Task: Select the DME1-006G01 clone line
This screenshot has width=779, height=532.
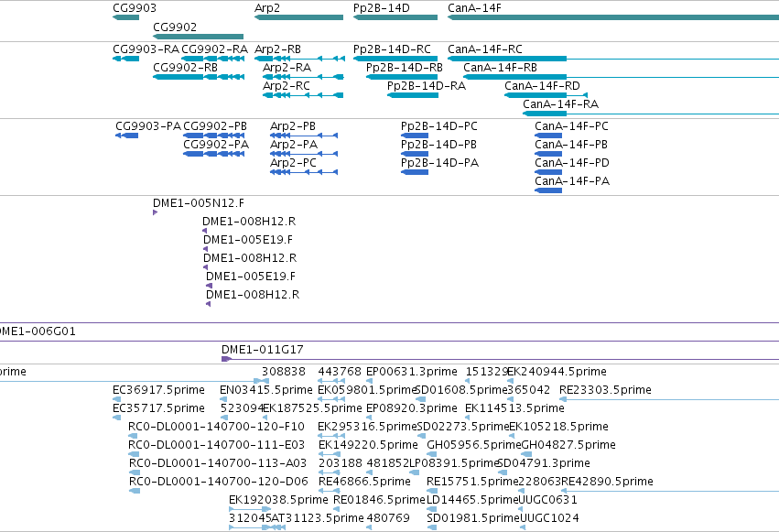Action: click(390, 342)
